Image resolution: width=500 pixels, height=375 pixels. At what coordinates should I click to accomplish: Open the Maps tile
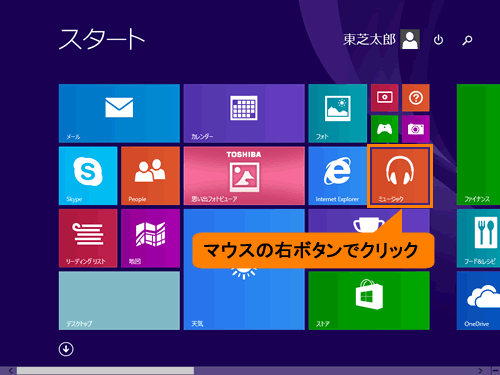[150, 238]
